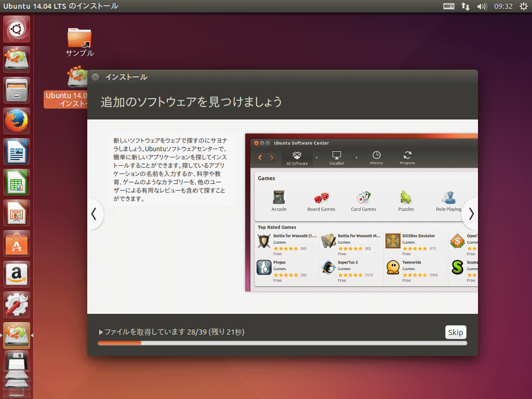The width and height of the screenshot is (532, 399).
Task: Launch LibreOffice Impress
Action: point(16,212)
